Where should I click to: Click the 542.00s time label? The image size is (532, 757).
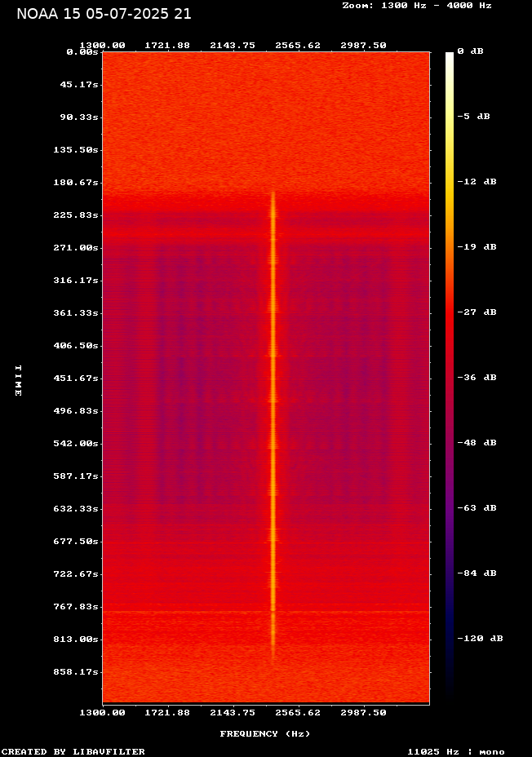(x=76, y=443)
